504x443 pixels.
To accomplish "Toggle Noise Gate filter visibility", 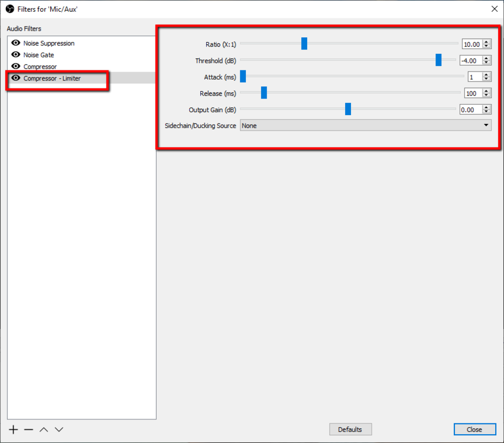I will coord(16,55).
